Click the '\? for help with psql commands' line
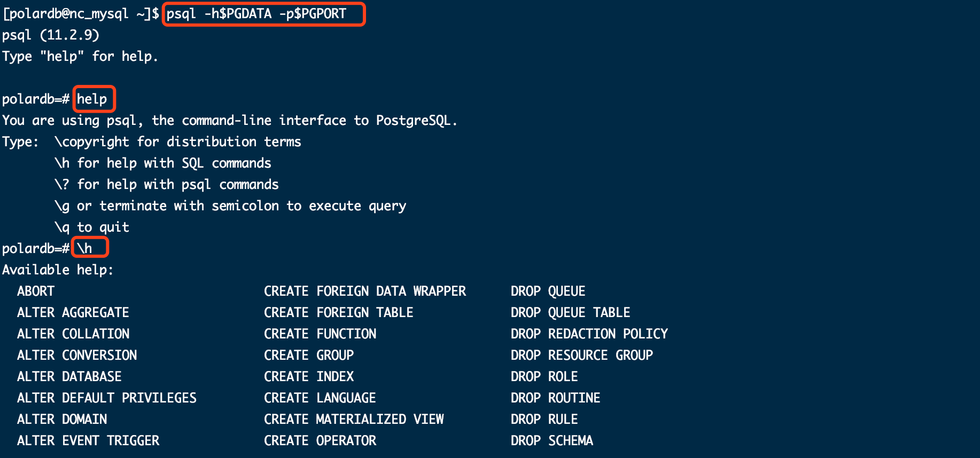This screenshot has height=458, width=980. (x=167, y=185)
